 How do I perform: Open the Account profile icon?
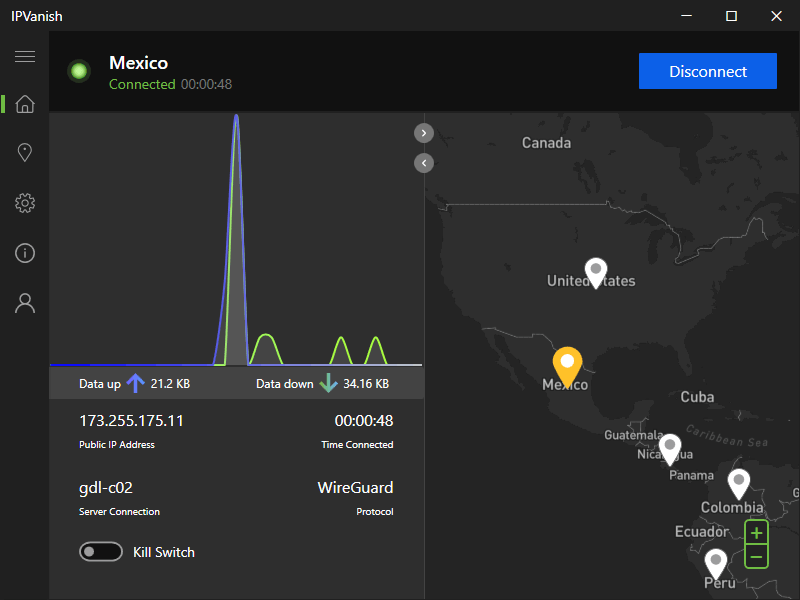point(24,302)
